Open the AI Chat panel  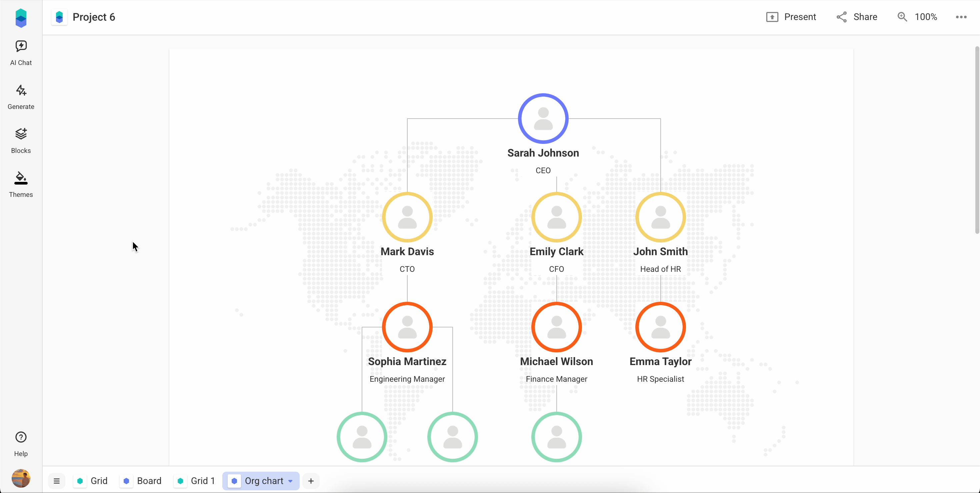21,52
